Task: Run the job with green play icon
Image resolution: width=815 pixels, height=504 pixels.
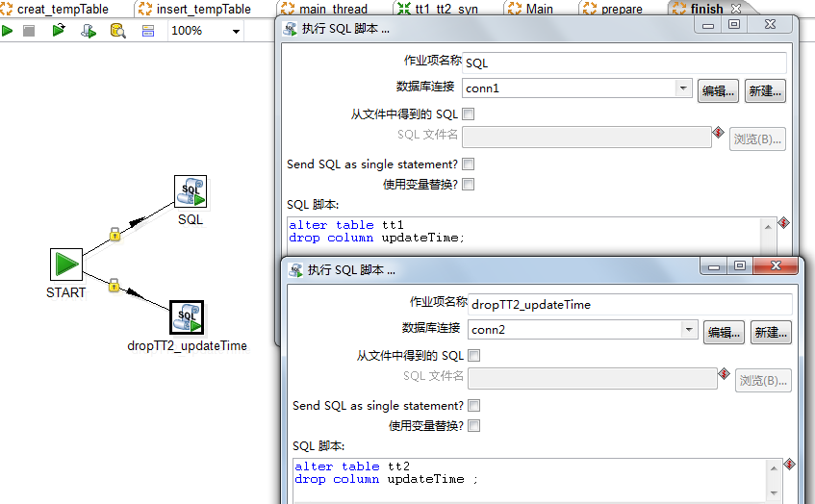Action: tap(7, 31)
